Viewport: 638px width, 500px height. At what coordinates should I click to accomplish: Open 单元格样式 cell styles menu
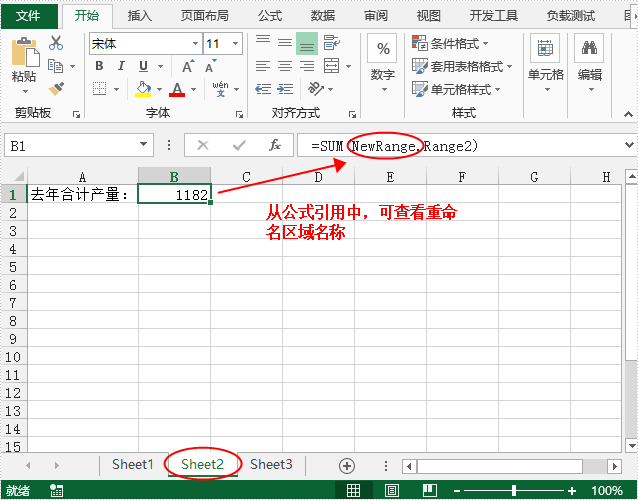tap(456, 89)
